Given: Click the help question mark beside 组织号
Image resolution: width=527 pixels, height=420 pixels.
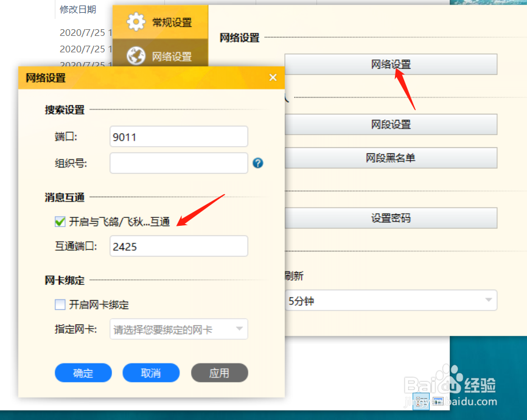Looking at the screenshot, I should (x=257, y=163).
